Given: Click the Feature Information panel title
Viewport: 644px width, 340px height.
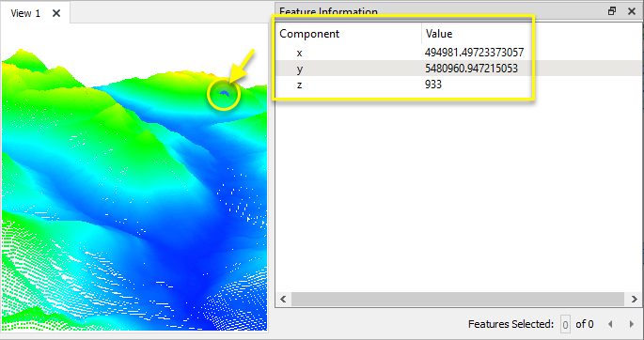Looking at the screenshot, I should point(328,11).
